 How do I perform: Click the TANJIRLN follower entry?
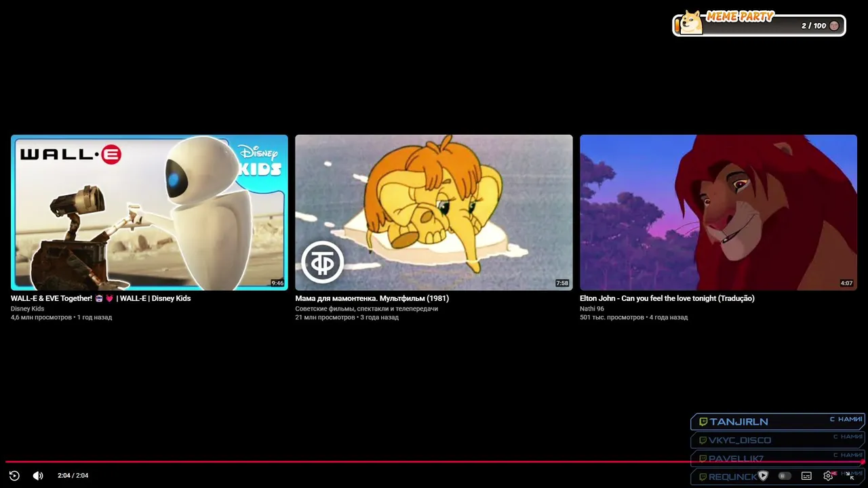pos(778,422)
